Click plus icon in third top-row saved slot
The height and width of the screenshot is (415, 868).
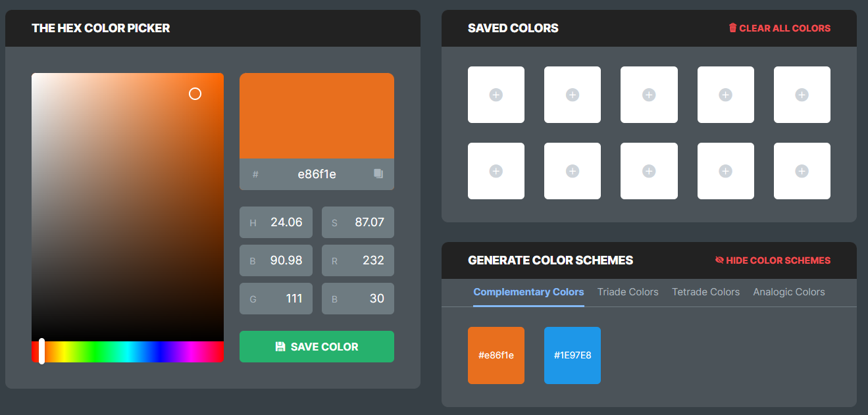pyautogui.click(x=649, y=95)
